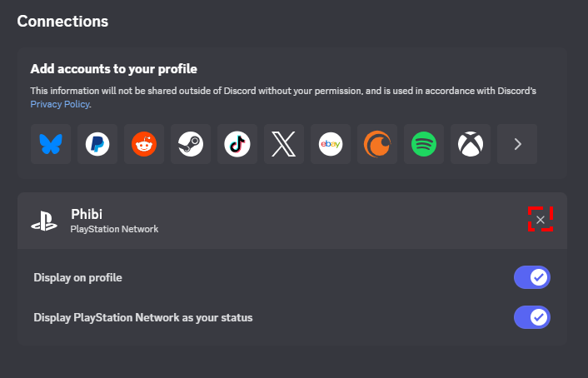Disable Display PlayStation Network as your status
The height and width of the screenshot is (378, 588).
[532, 317]
